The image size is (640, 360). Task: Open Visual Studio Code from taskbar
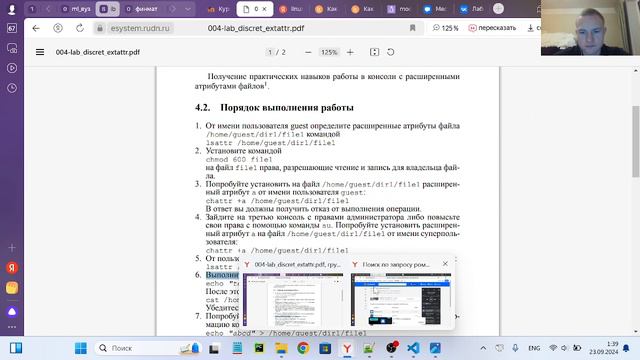(x=413, y=348)
